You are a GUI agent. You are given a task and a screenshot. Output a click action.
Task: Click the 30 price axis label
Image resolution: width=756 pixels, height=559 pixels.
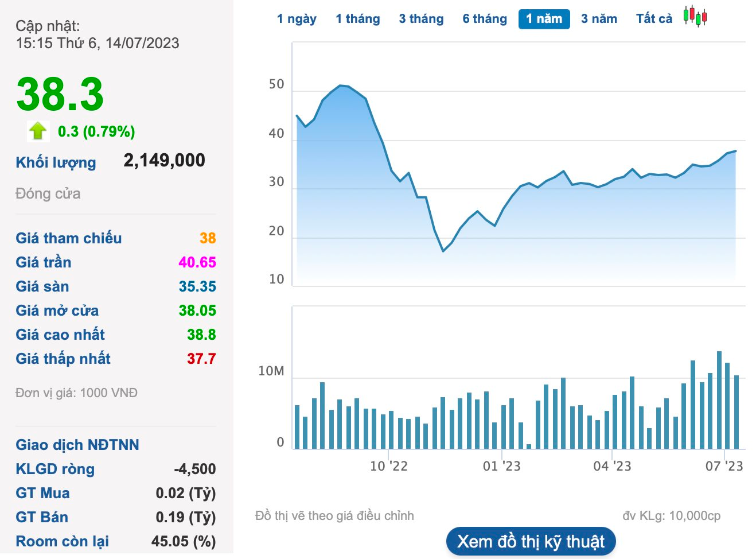coord(276,182)
